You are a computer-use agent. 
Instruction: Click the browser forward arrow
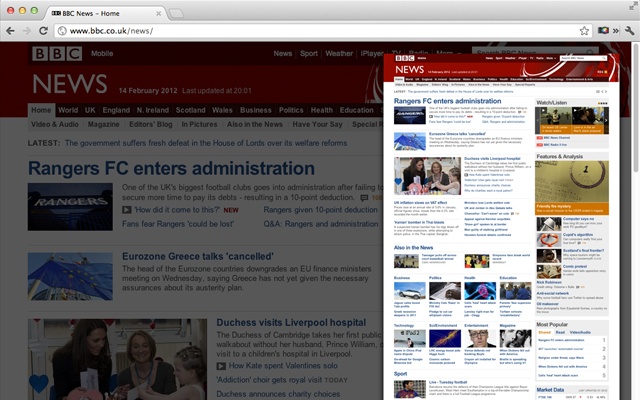coord(27,31)
